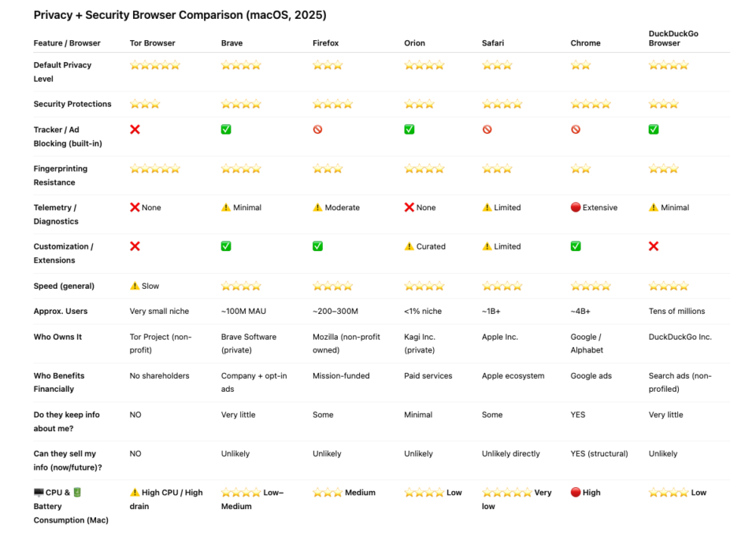Click the red X in Tor's Tracker Blocking row
The image size is (756, 543).
point(135,130)
